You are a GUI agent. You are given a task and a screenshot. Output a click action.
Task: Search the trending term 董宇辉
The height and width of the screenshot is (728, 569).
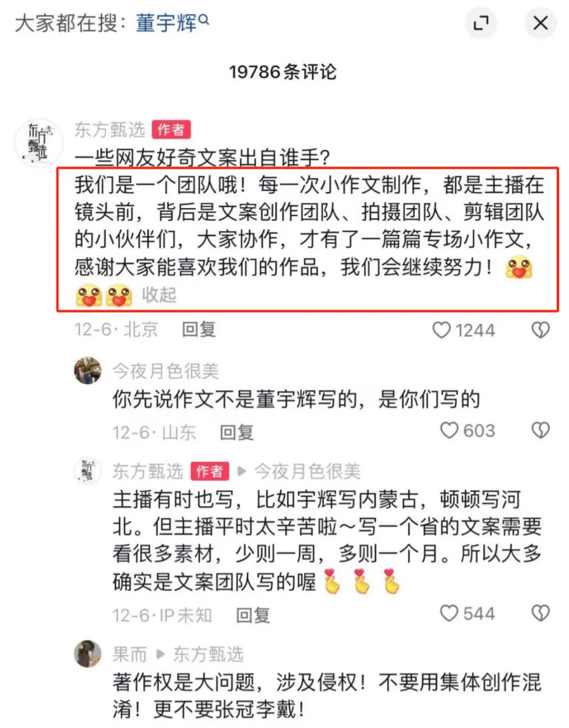[172, 22]
